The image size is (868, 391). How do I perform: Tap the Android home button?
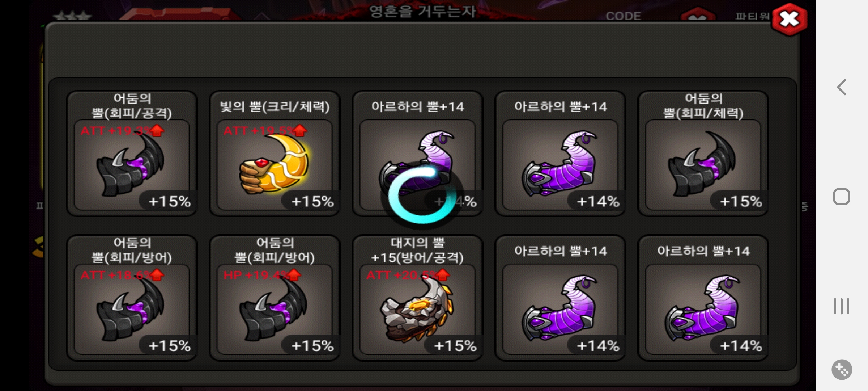point(842,197)
